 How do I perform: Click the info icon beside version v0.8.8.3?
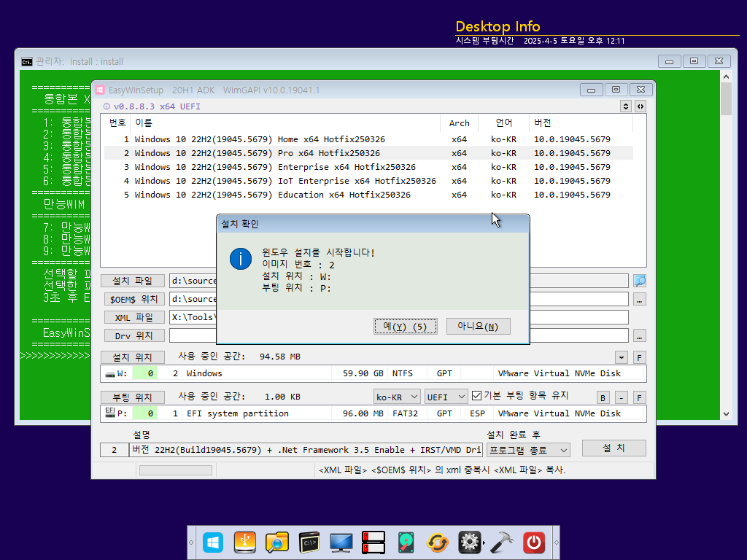pos(107,106)
